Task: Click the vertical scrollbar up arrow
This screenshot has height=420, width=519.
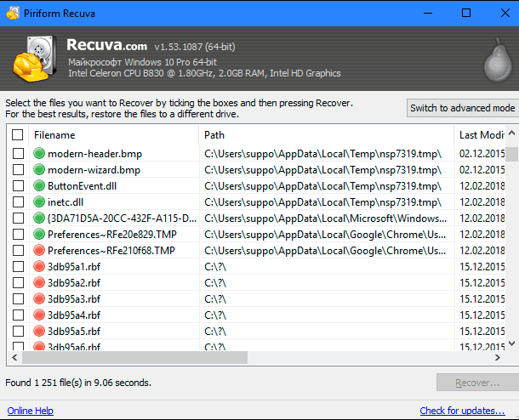Action: click(x=511, y=133)
